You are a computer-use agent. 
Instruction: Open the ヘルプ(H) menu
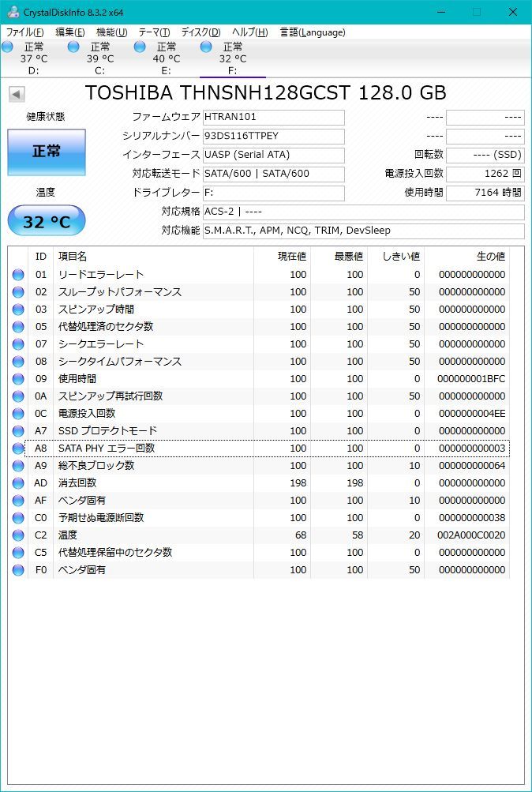tap(250, 32)
